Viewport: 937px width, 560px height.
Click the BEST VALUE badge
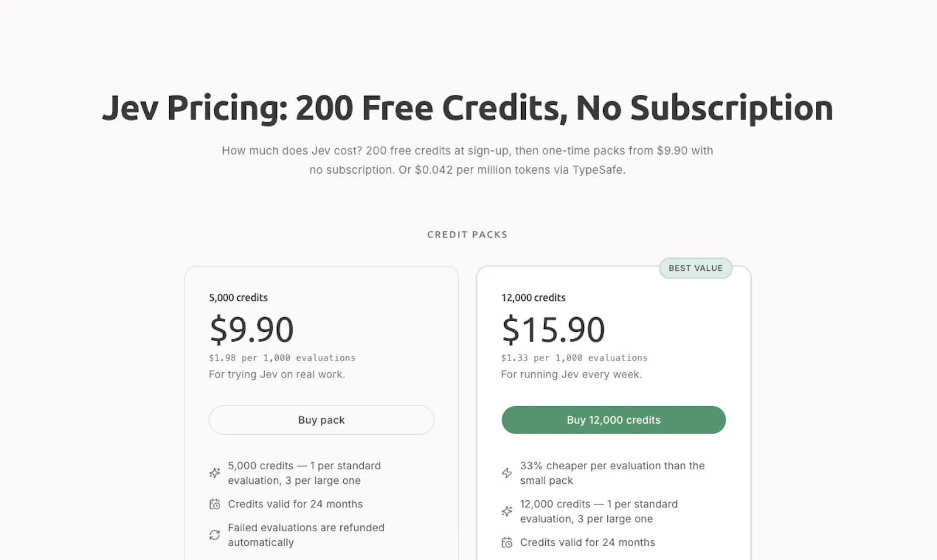[696, 268]
